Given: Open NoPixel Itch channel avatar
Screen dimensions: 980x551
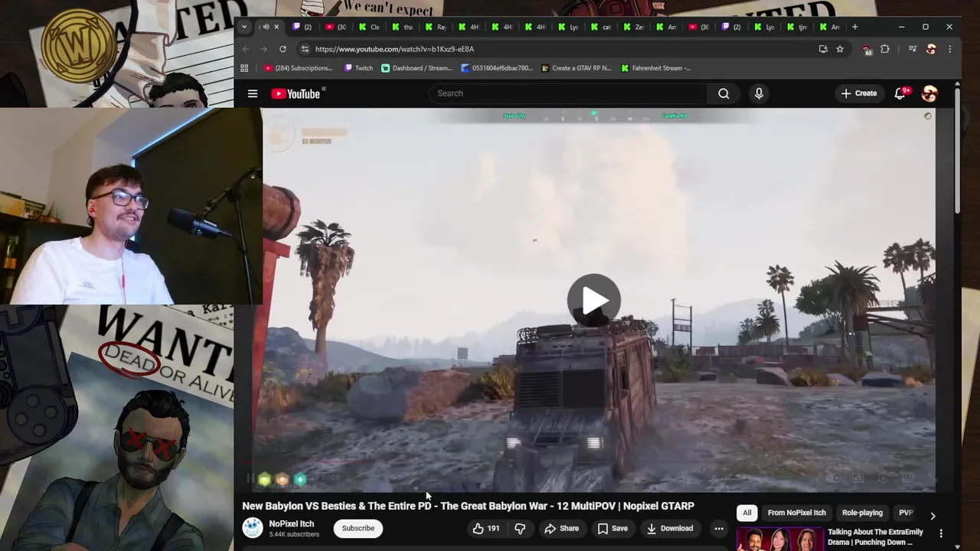Looking at the screenshot, I should [253, 528].
